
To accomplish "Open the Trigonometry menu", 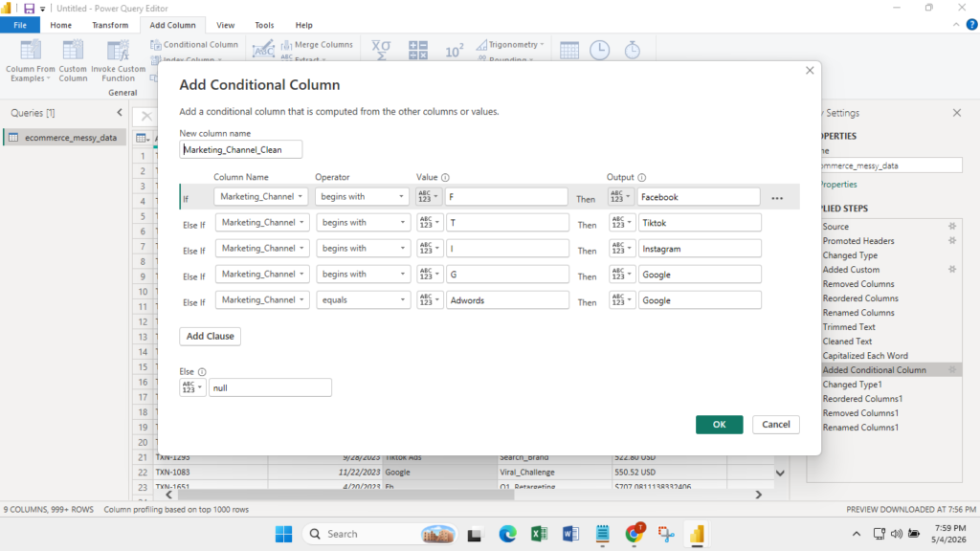I will click(x=511, y=44).
